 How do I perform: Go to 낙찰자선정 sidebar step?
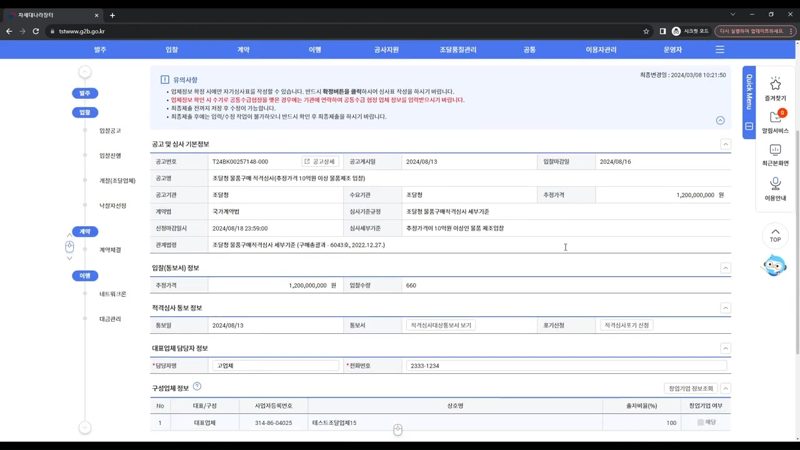click(x=113, y=206)
